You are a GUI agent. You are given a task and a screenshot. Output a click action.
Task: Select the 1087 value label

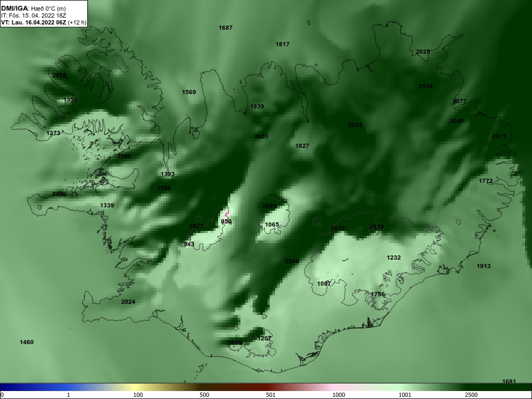pos(324,284)
